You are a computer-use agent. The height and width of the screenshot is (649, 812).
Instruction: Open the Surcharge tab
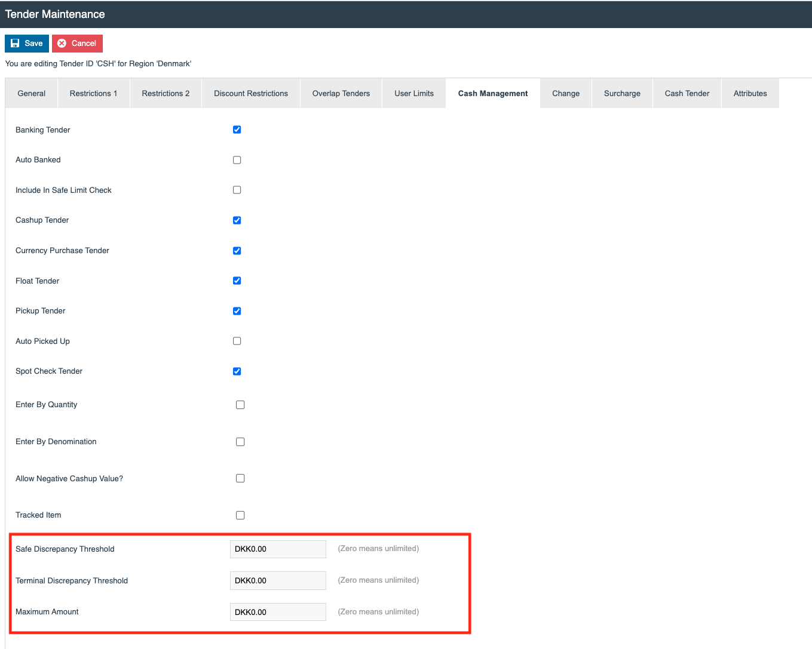tap(622, 94)
